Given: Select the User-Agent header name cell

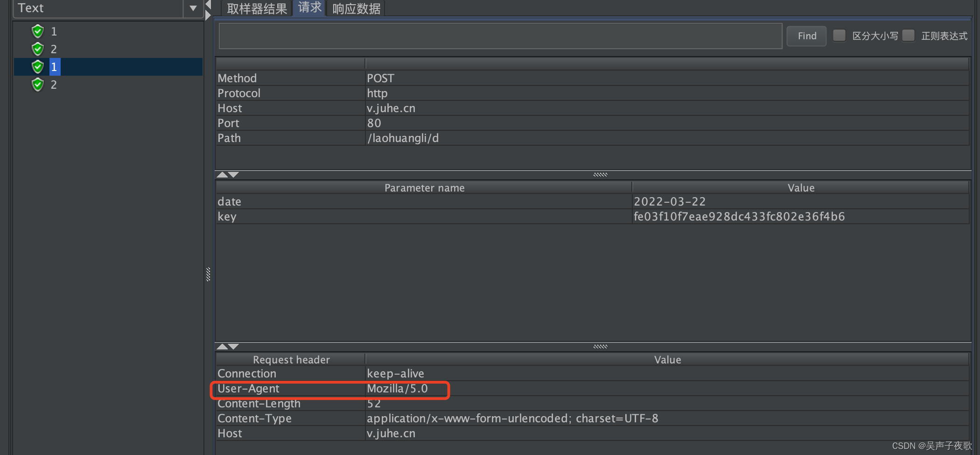Looking at the screenshot, I should [291, 388].
